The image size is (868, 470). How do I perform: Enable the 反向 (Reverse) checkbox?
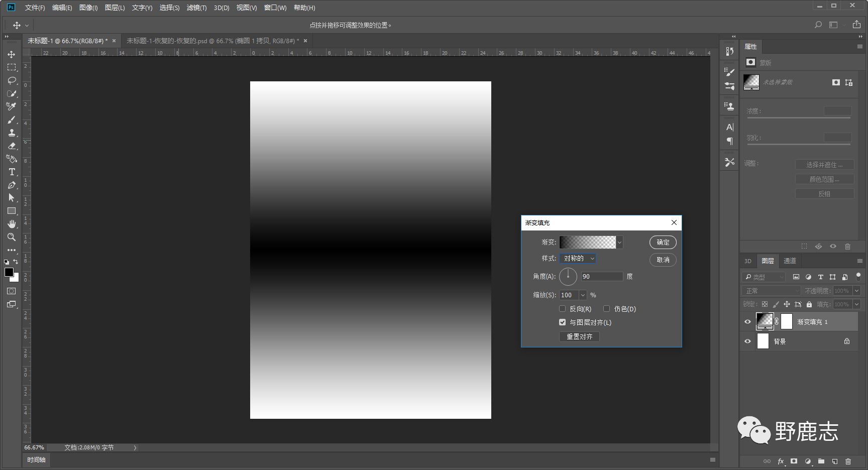[563, 309]
